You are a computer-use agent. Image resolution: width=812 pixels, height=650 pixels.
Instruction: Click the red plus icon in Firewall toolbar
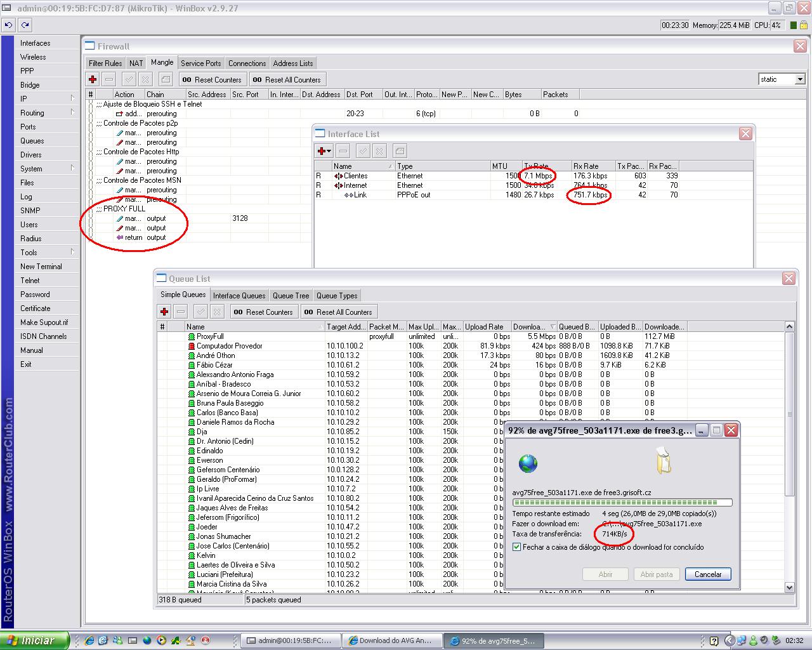(93, 79)
